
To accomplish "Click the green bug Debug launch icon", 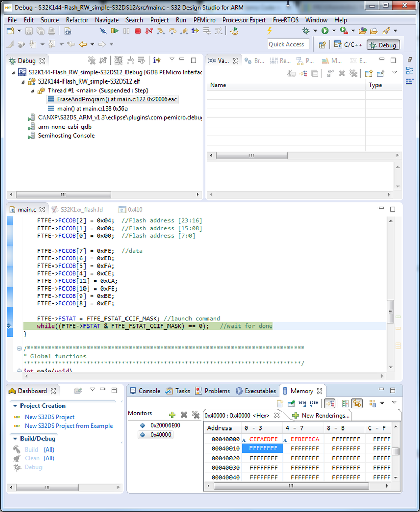I will click(x=306, y=31).
